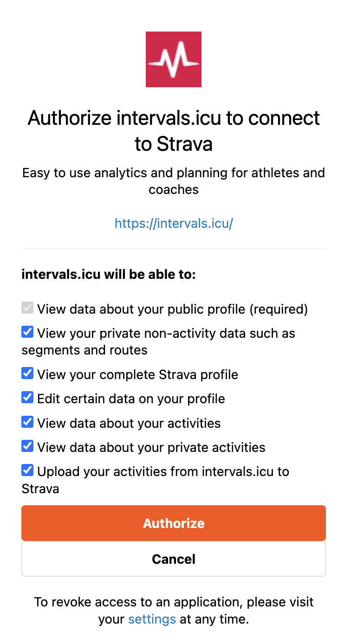This screenshot has width=351, height=644.
Task: Click the 'To revoke access to an application' text
Action: tap(174, 602)
